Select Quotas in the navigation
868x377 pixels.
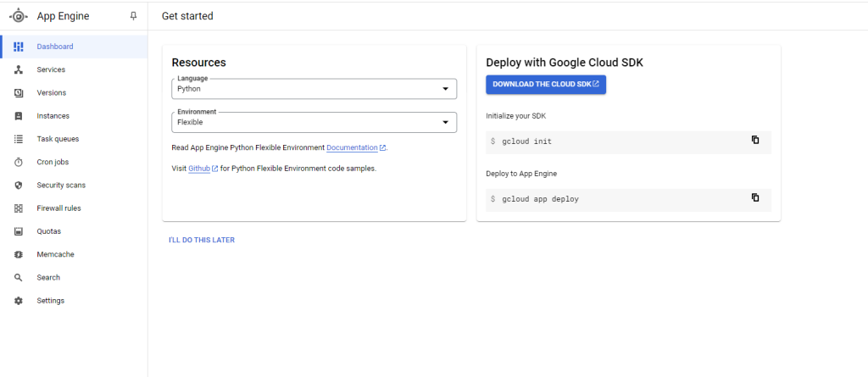click(48, 231)
